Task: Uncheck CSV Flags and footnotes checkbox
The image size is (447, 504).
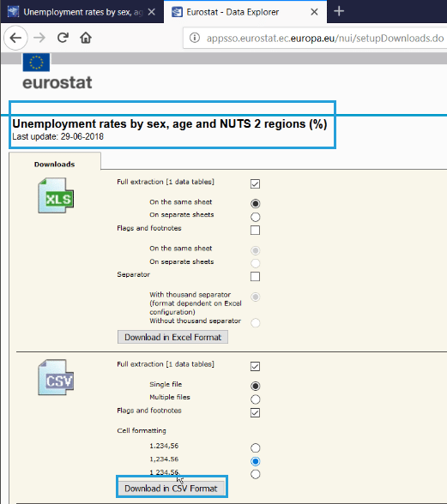Action: pyautogui.click(x=255, y=413)
